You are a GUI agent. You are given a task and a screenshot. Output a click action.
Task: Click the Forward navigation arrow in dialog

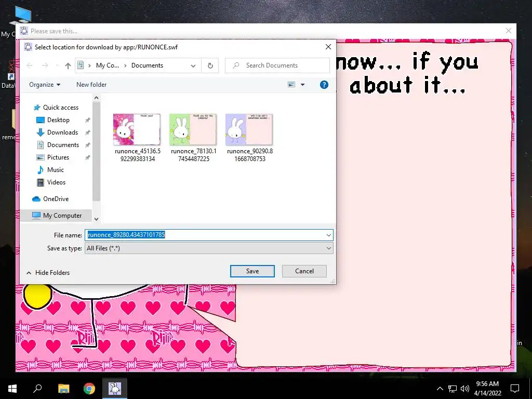pos(45,65)
